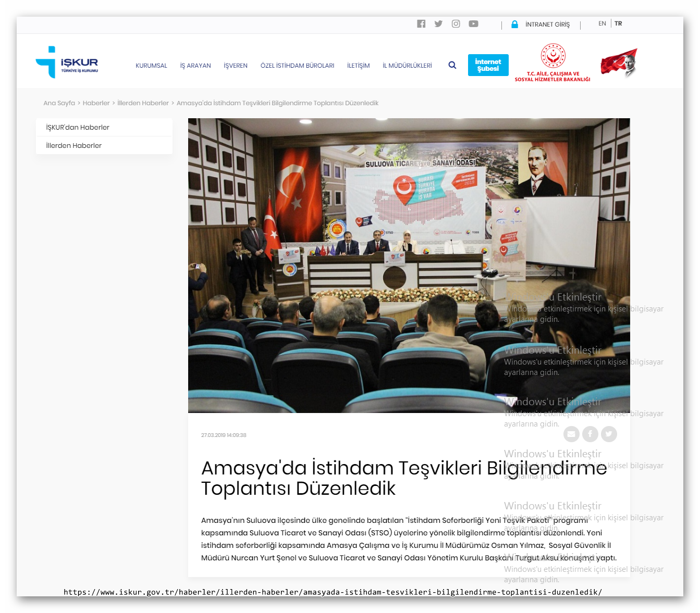Expand ÖZEL İSTİHDAM BÜROLARI menu
The image size is (700, 613).
coord(297,66)
